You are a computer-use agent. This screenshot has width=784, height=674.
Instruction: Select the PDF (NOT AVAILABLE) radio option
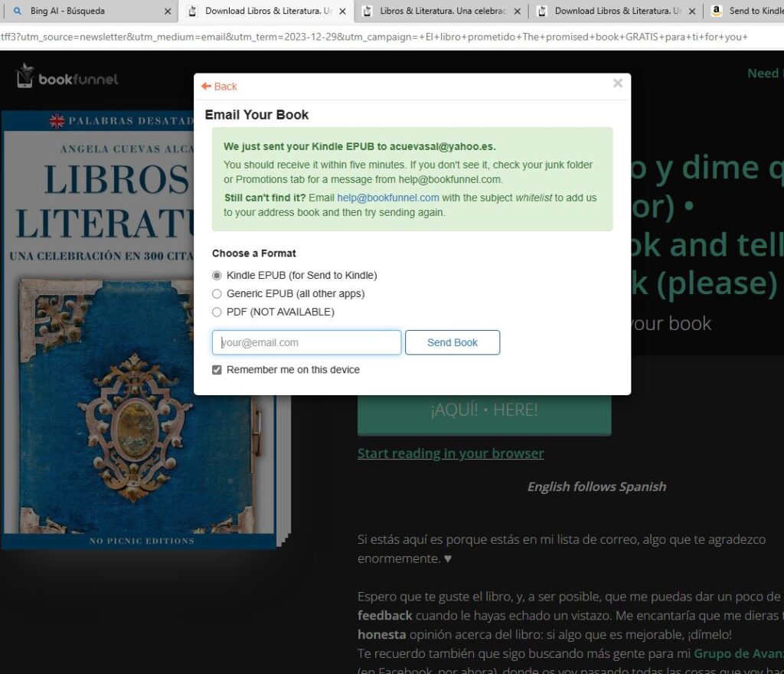coord(217,312)
